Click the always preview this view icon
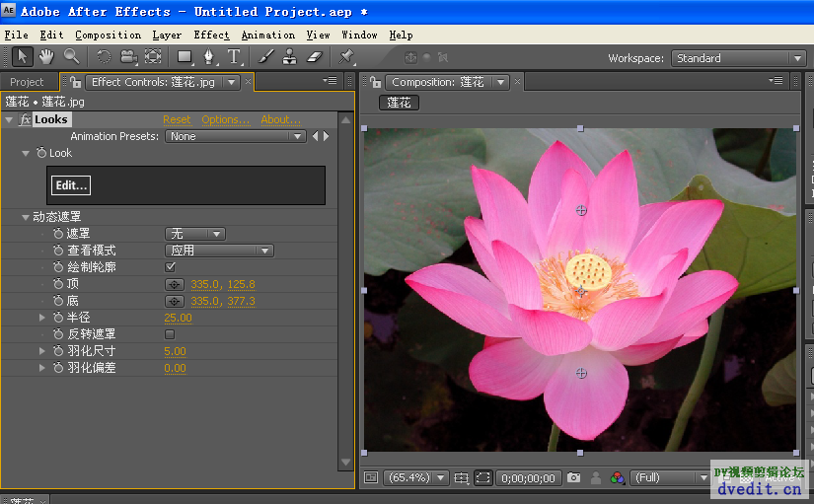Image resolution: width=814 pixels, height=504 pixels. pos(371,477)
